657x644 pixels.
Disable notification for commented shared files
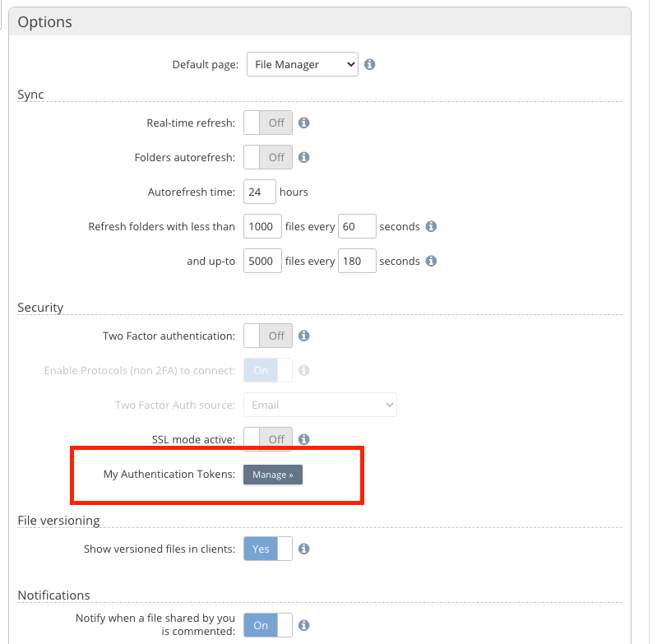click(x=268, y=625)
